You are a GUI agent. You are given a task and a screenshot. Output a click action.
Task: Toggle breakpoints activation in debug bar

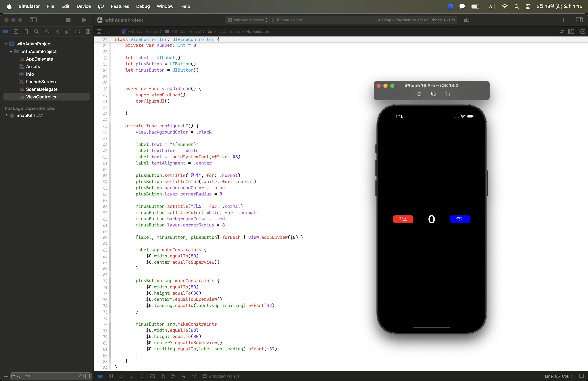click(x=100, y=376)
